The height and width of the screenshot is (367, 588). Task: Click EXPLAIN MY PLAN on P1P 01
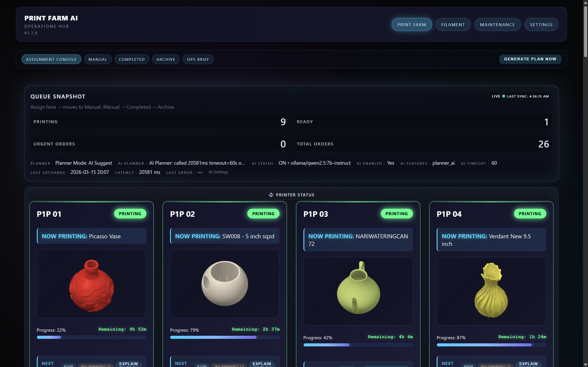129,364
